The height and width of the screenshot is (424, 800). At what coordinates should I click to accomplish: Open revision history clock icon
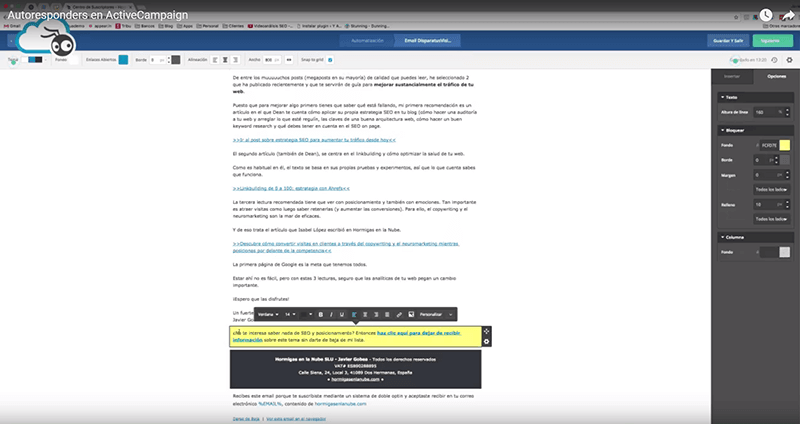pos(774,60)
